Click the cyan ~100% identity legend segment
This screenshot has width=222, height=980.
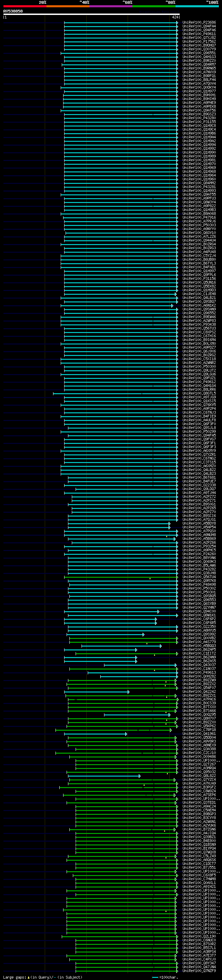pyautogui.click(x=197, y=6)
